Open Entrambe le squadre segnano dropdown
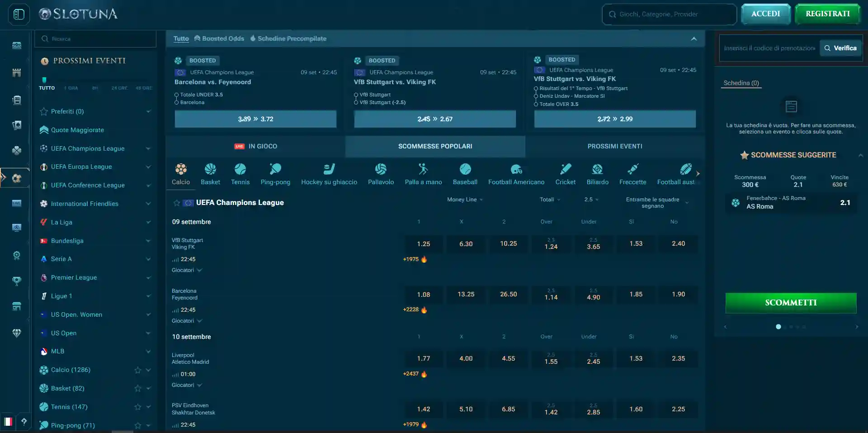This screenshot has height=433, width=868. coord(656,202)
